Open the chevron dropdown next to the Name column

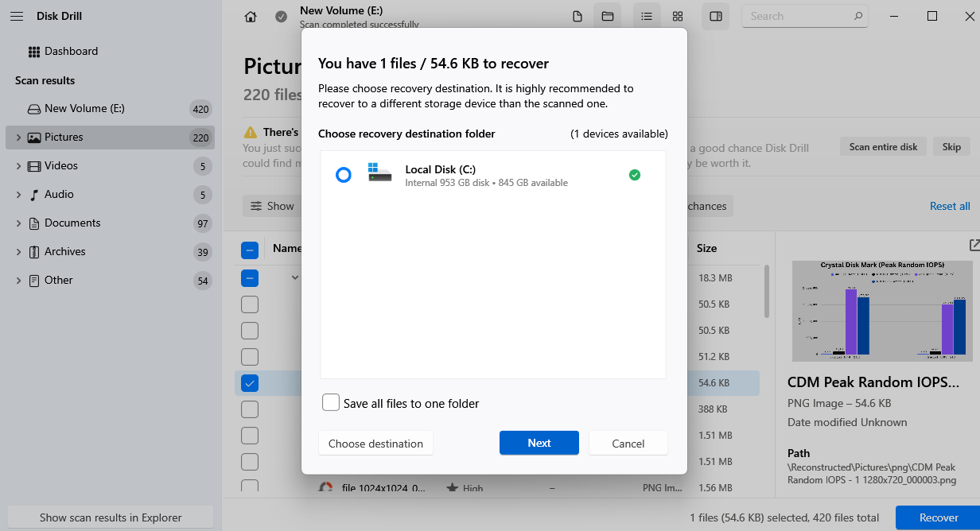point(294,277)
